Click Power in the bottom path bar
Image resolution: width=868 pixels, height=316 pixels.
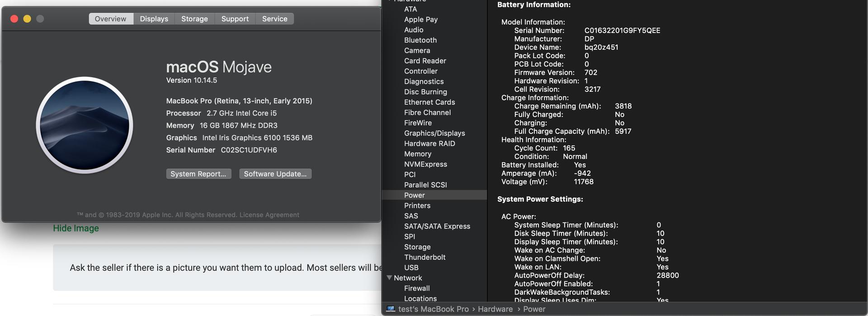pyautogui.click(x=534, y=309)
